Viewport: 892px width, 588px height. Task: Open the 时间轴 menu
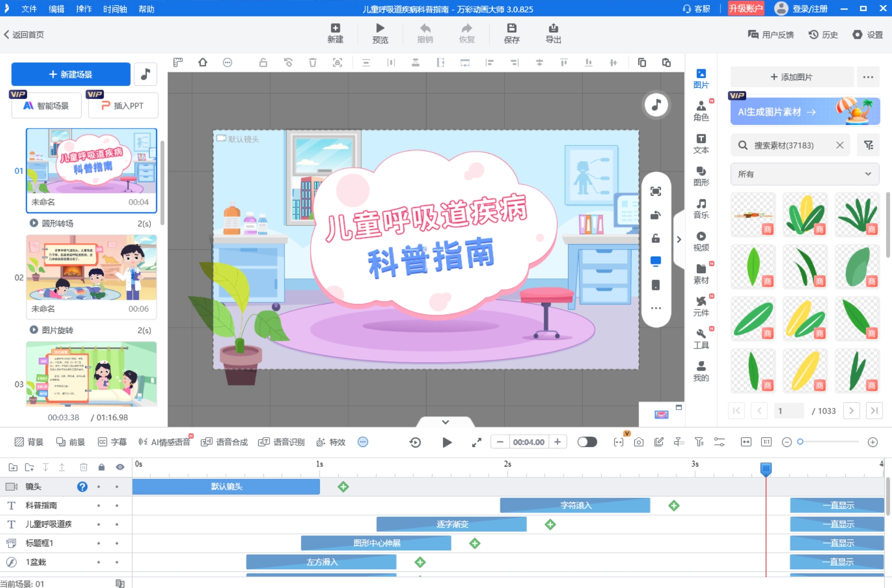click(x=115, y=9)
